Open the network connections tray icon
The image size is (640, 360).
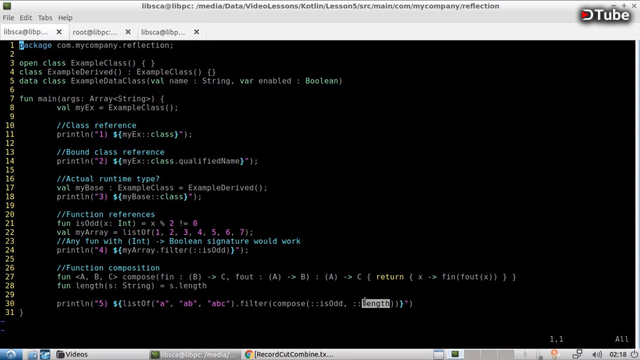point(577,354)
